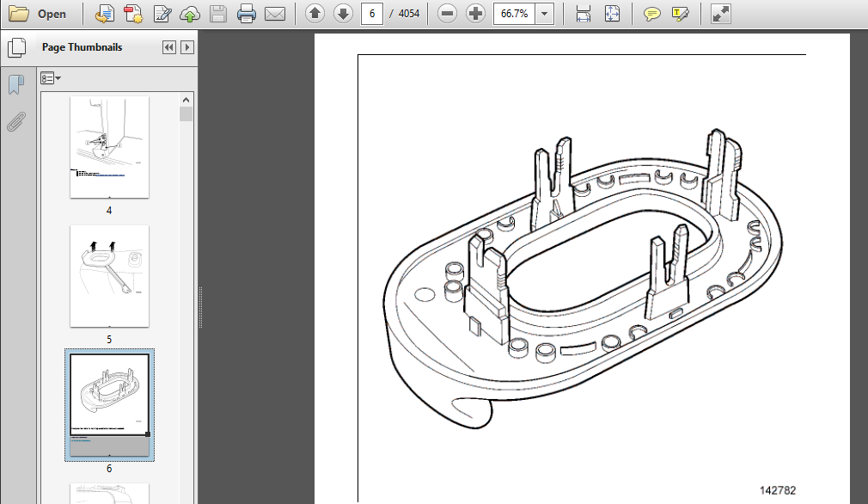Screen dimensions: 868x504
Task: Go to previous page with up arrow
Action: click(315, 13)
